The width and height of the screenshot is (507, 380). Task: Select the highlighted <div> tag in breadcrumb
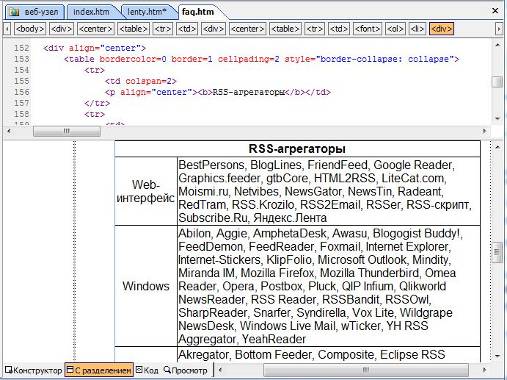441,29
